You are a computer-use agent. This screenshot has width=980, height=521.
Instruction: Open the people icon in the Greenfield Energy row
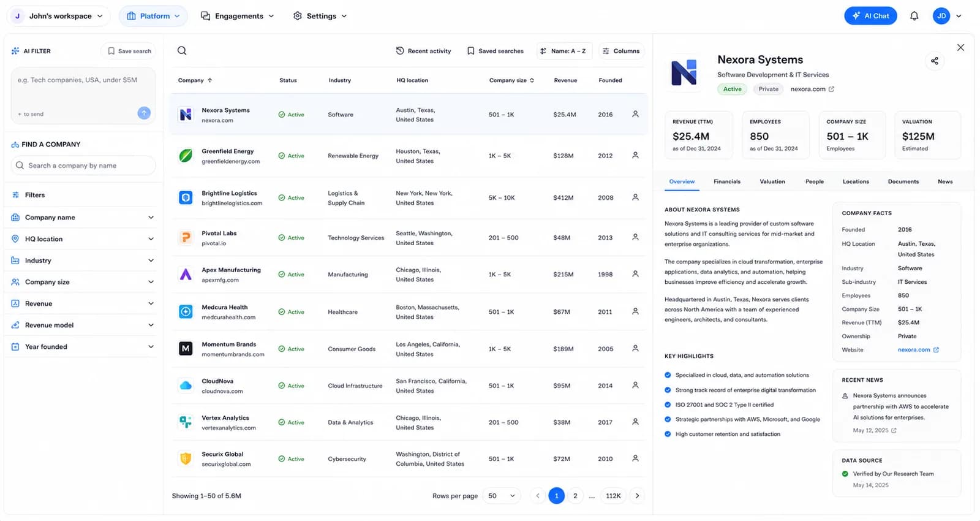click(635, 155)
